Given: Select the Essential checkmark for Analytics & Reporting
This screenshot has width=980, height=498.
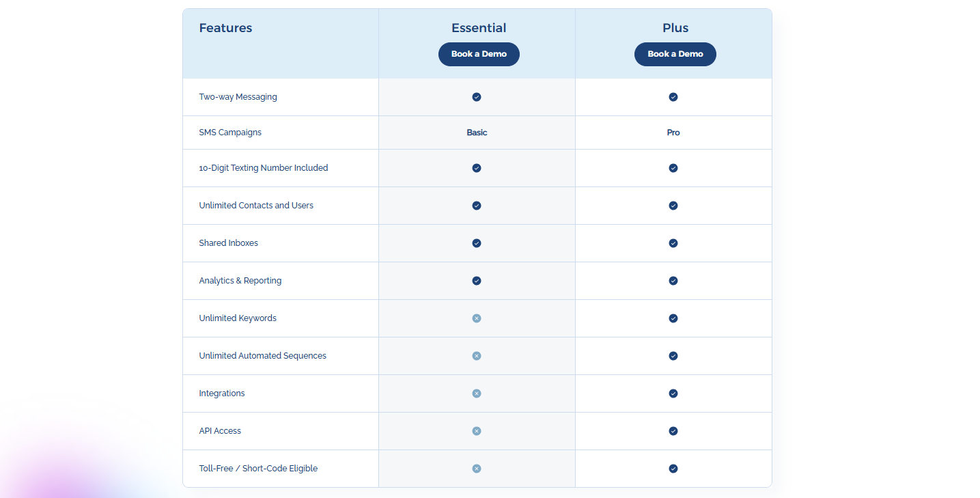Looking at the screenshot, I should tap(476, 280).
